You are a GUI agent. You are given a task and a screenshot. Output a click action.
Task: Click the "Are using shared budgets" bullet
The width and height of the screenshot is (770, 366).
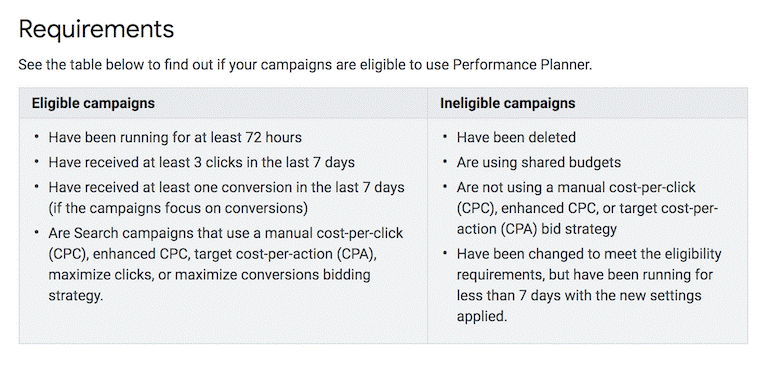[539, 163]
